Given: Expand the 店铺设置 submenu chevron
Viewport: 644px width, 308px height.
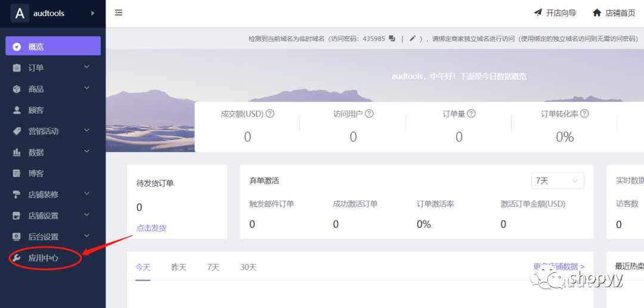Looking at the screenshot, I should tap(86, 214).
